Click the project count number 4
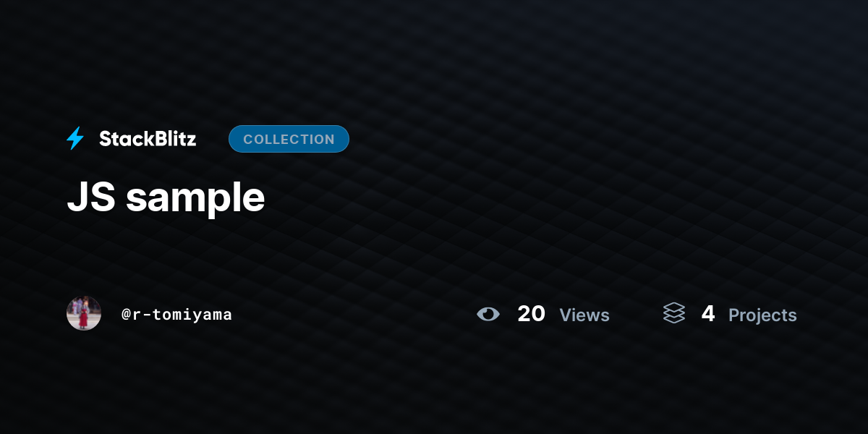The height and width of the screenshot is (434, 868). click(708, 314)
